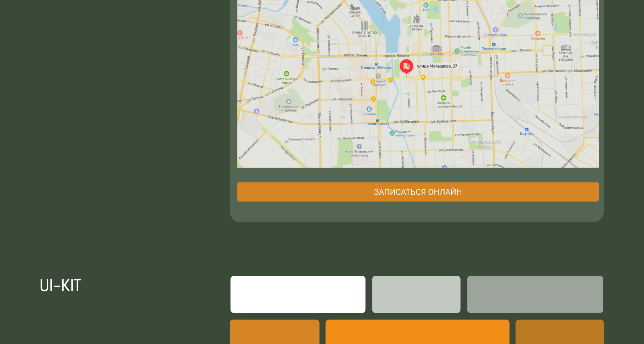Viewport: 644px width, 344px height.
Task: Select the bright orange center swatch
Action: 417,332
